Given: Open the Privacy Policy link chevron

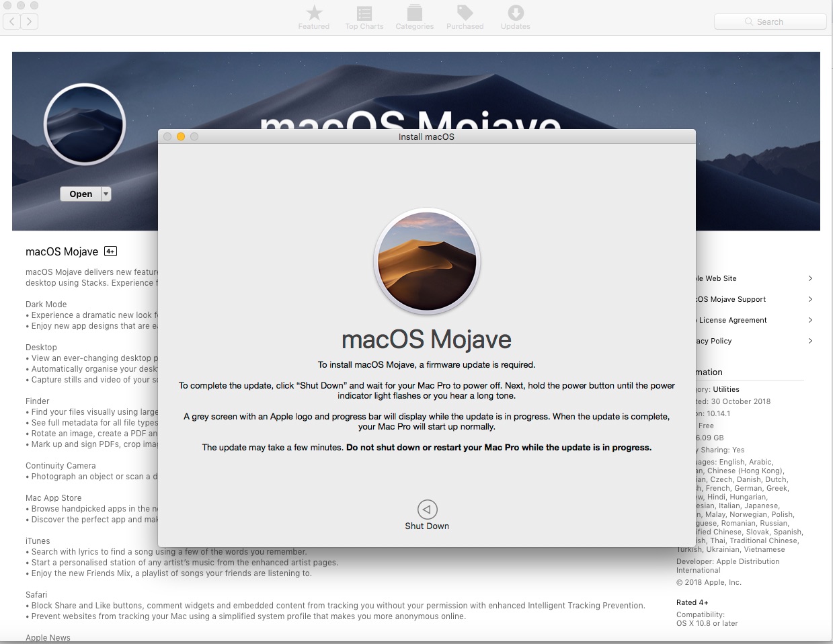Looking at the screenshot, I should point(810,341).
